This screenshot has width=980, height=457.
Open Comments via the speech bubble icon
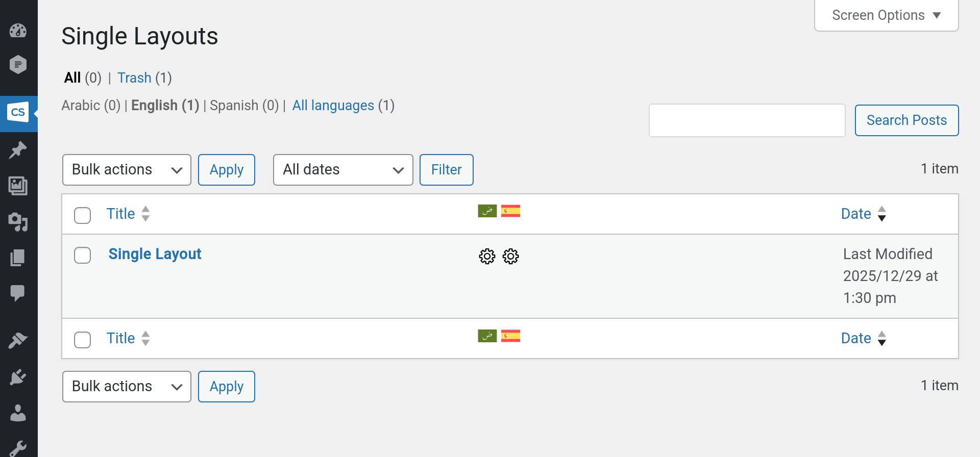click(x=18, y=293)
